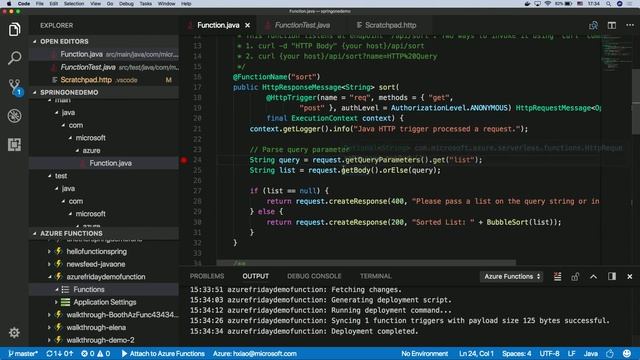Click the icon next to Java in status bar

(x=610, y=353)
